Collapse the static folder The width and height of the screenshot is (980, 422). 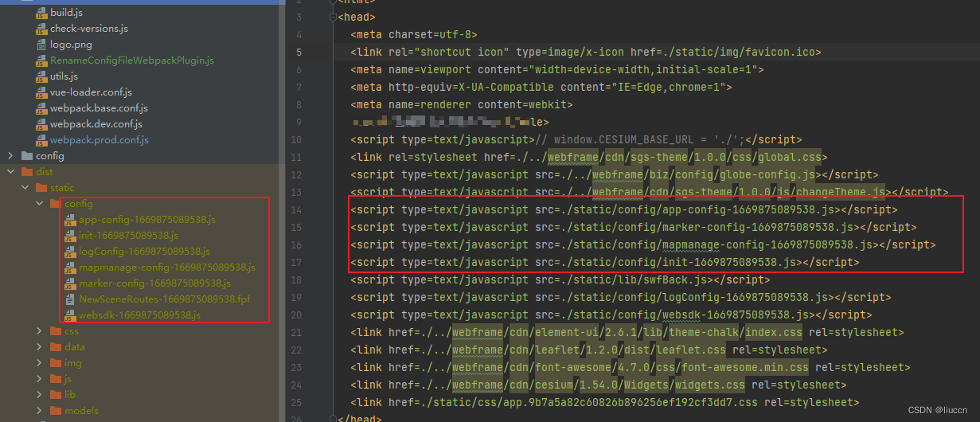click(x=25, y=188)
